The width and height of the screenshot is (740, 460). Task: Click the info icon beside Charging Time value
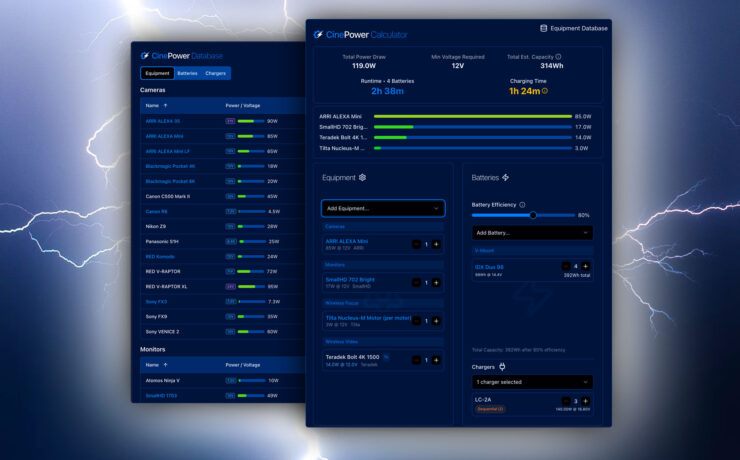click(x=545, y=91)
